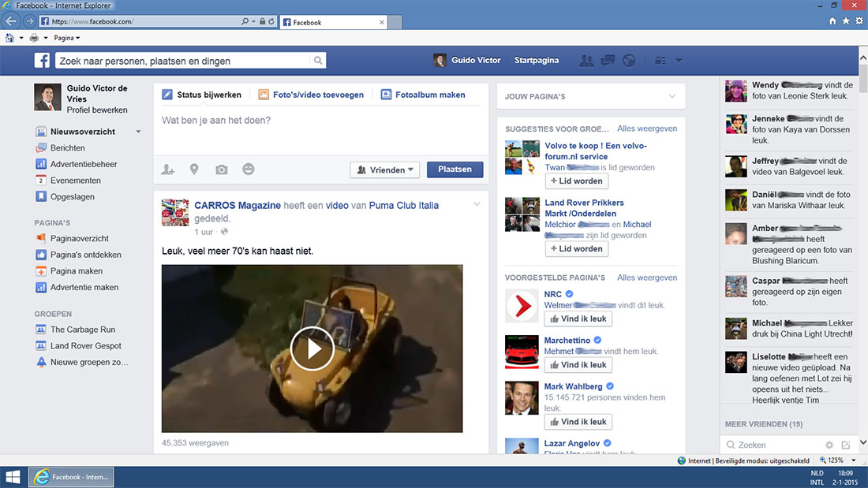Select Fotoalbum maken tab
Viewport: 868px width, 488px height.
(423, 95)
